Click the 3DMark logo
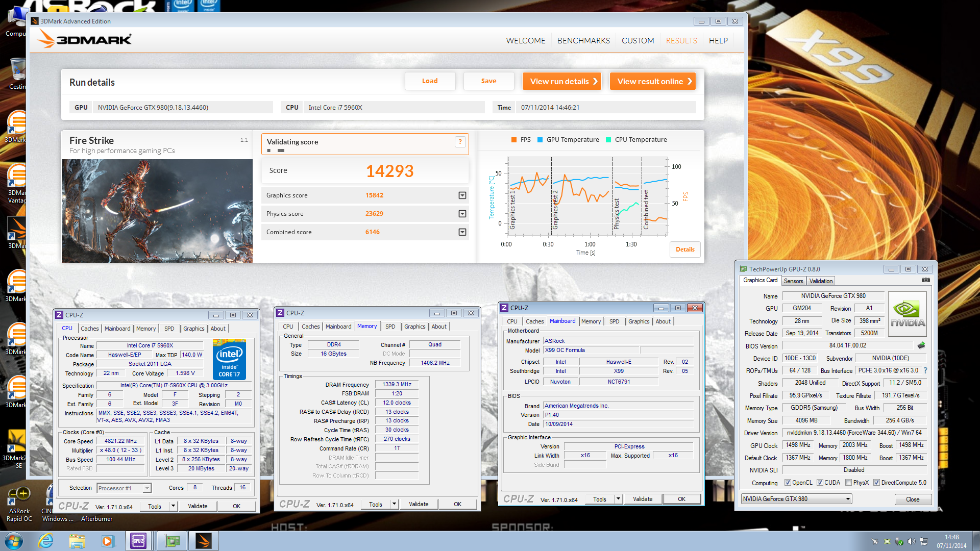 coord(85,39)
